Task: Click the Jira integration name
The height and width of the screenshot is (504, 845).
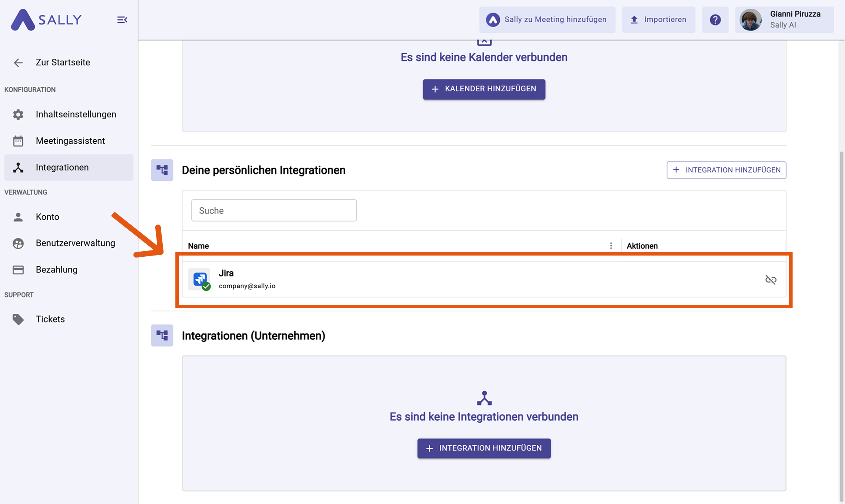Action: (x=226, y=273)
